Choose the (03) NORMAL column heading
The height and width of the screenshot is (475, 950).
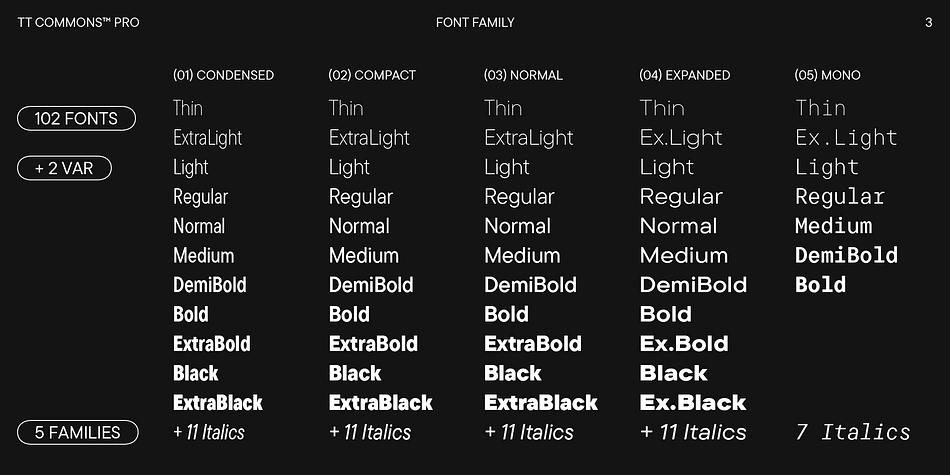(523, 75)
